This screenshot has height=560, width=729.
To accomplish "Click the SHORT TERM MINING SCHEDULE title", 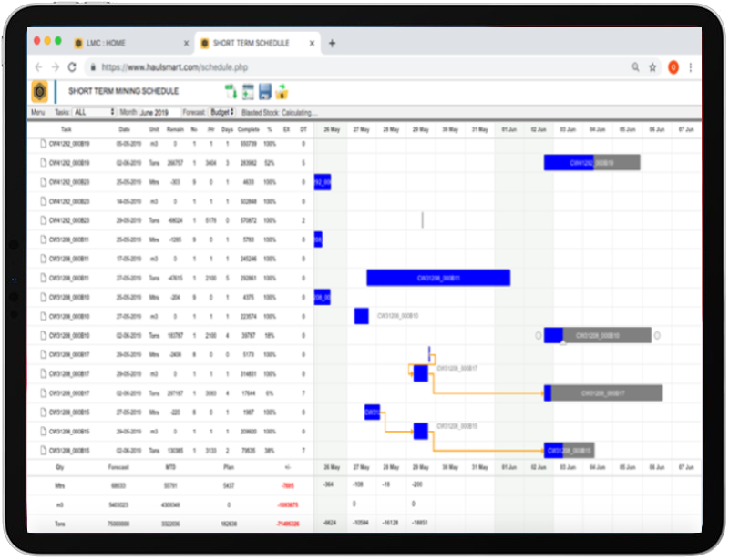I will coord(123,91).
